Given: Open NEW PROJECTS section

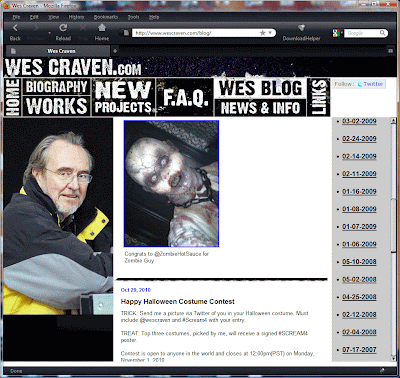Looking at the screenshot, I should [x=123, y=97].
